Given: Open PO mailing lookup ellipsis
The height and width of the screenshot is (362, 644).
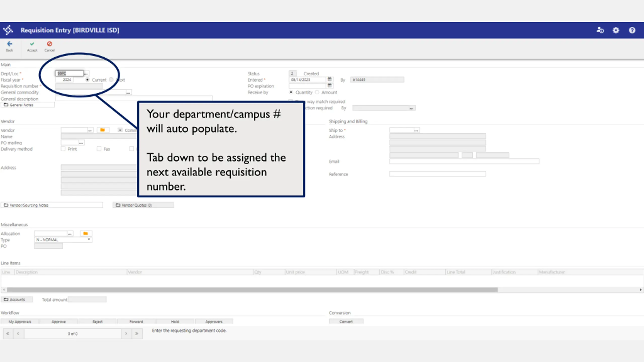Looking at the screenshot, I should click(x=81, y=143).
